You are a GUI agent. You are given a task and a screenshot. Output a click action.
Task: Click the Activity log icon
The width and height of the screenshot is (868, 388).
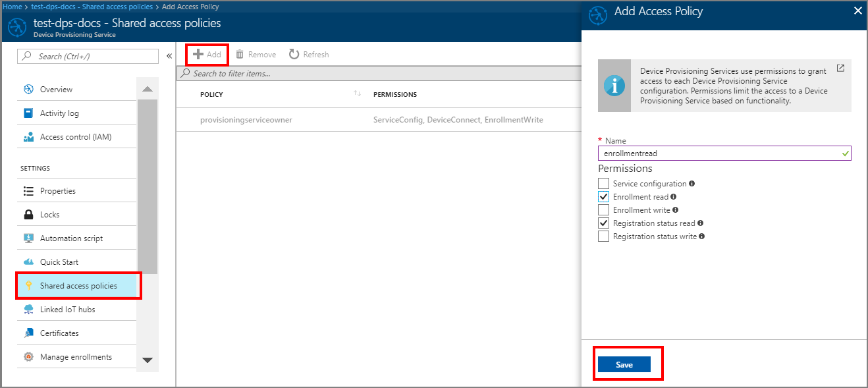28,113
